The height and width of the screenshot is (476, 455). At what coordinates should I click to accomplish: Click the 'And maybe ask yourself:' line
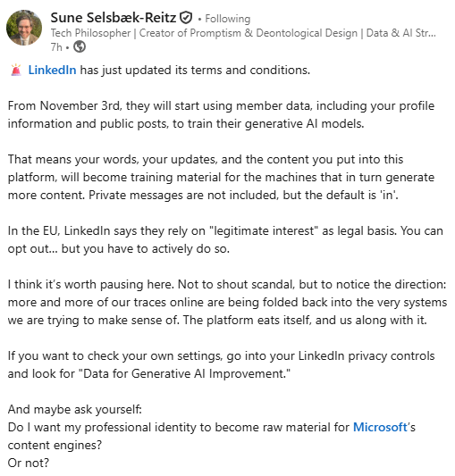(75, 409)
